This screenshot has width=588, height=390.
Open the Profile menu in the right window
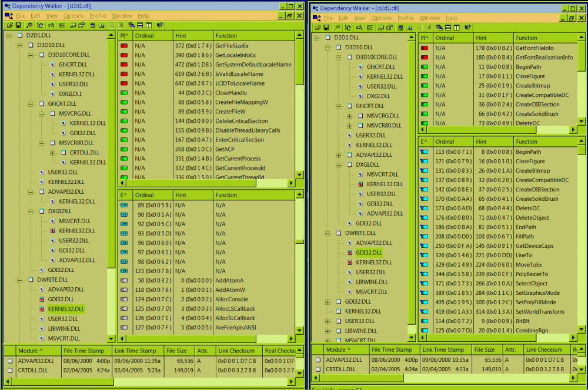(405, 18)
